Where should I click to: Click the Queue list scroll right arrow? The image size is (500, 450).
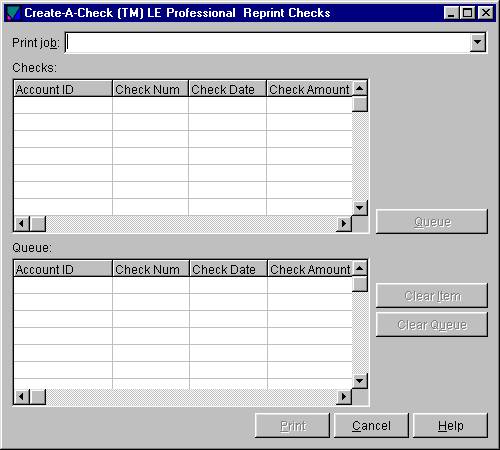point(344,397)
